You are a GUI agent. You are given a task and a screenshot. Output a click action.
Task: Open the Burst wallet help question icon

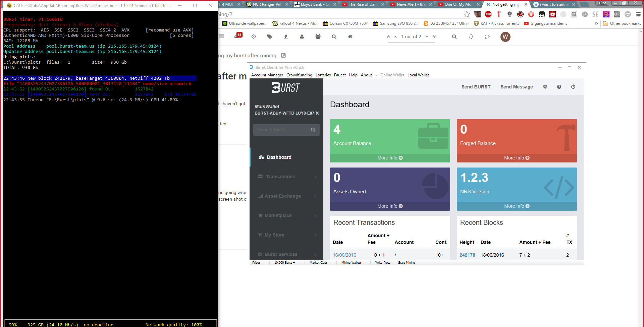point(559,87)
